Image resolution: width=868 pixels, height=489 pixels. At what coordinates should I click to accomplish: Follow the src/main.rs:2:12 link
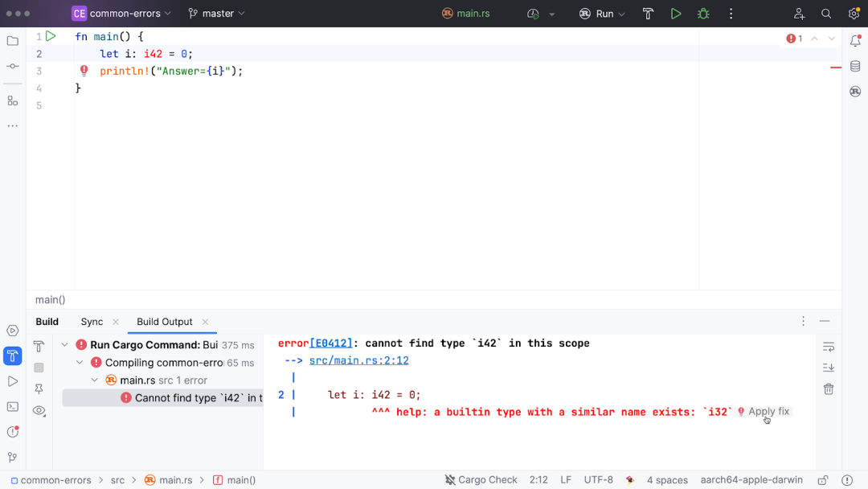pyautogui.click(x=358, y=360)
